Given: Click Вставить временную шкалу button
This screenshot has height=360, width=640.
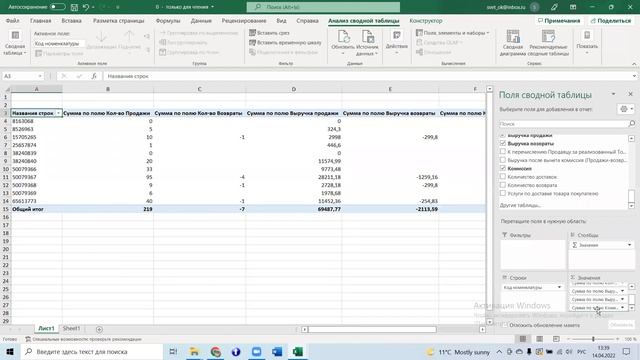Looking at the screenshot, I should (x=285, y=42).
